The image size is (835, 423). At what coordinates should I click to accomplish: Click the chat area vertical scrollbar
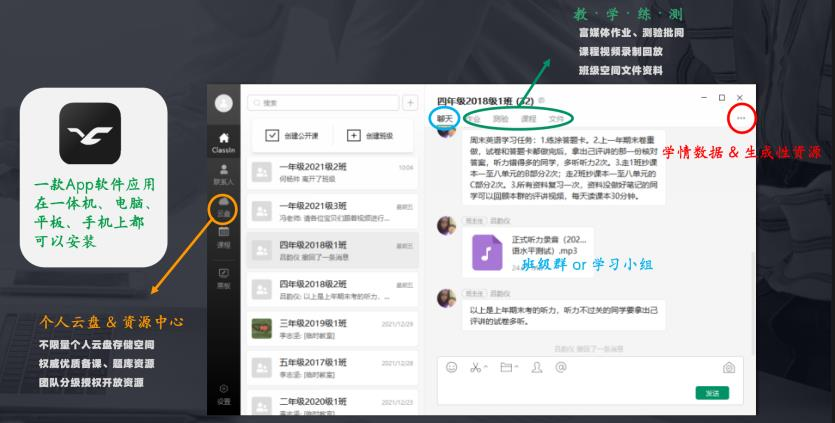coord(752,302)
